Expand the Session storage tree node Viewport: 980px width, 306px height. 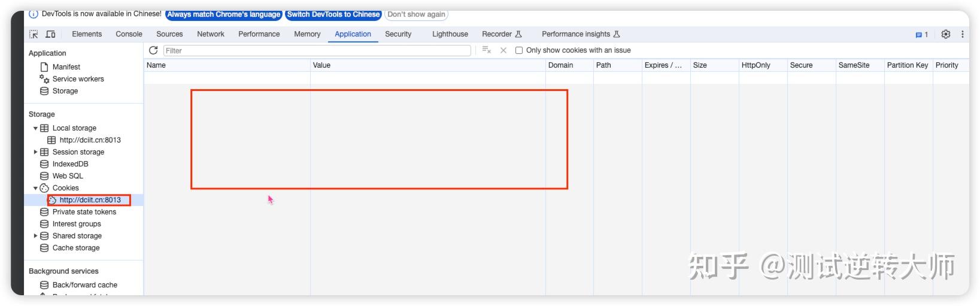pyautogui.click(x=35, y=152)
